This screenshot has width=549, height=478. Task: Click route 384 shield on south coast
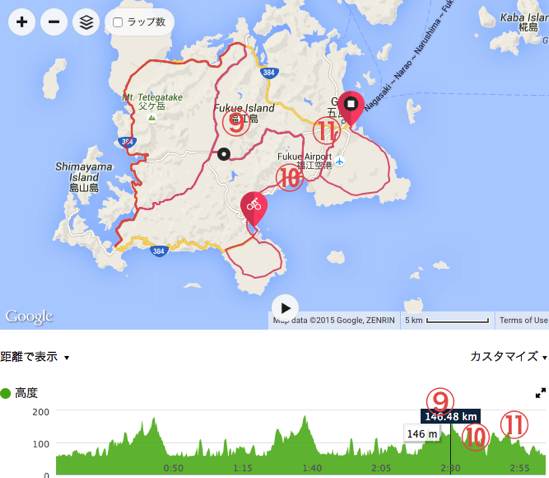click(x=159, y=251)
